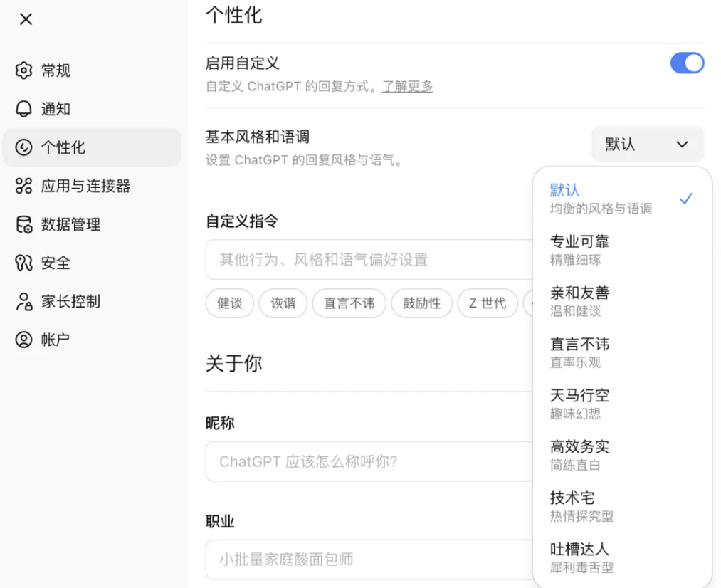
Task: Pick the 吐槽达人 style option
Action: coord(622,557)
